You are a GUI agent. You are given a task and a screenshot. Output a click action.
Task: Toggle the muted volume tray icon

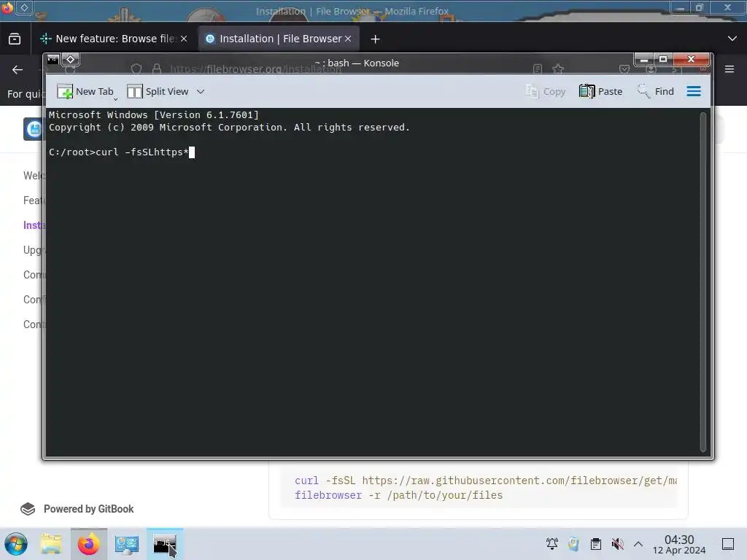[617, 544]
